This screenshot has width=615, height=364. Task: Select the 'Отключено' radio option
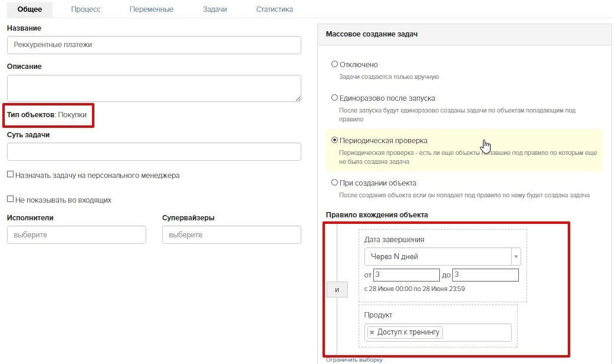click(334, 64)
